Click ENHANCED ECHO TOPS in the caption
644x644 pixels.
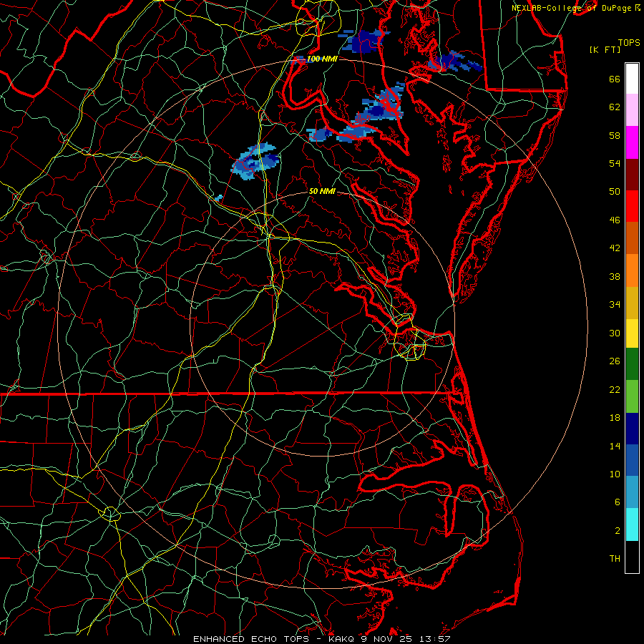(254, 639)
